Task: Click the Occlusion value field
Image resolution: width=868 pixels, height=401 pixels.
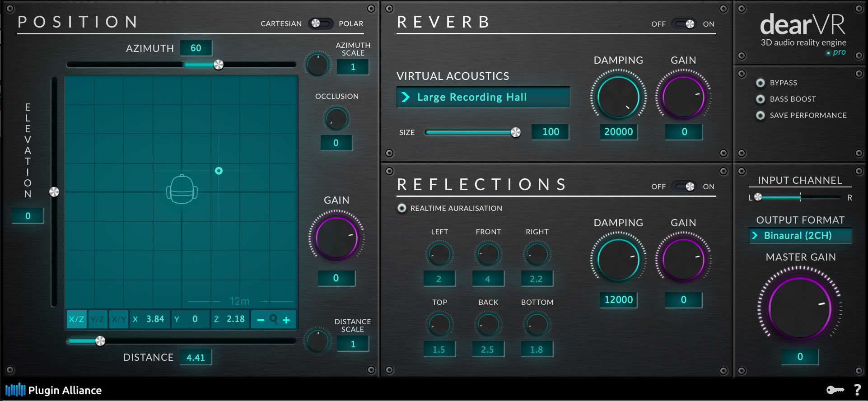Action: tap(336, 143)
